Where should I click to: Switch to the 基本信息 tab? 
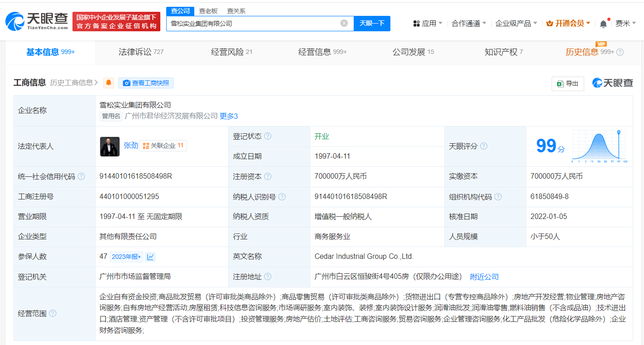click(50, 52)
